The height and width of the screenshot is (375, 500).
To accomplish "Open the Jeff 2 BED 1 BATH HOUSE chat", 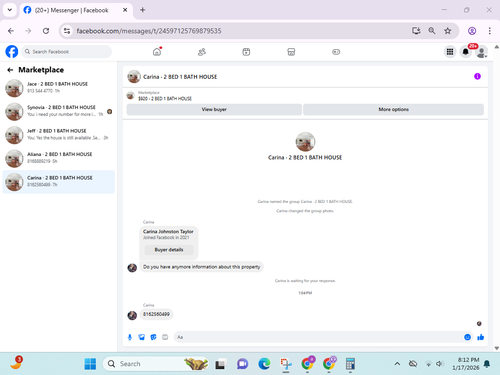I will 59,135.
